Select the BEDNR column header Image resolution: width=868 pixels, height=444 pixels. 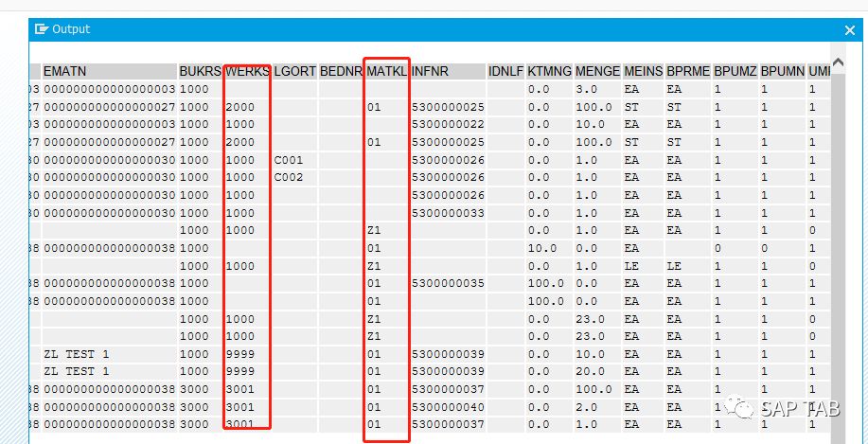pyautogui.click(x=342, y=71)
